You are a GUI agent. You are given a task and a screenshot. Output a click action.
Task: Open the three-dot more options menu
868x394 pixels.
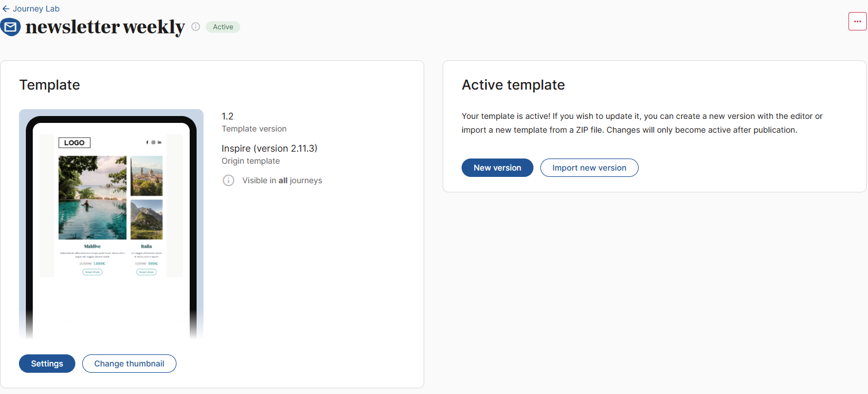857,21
